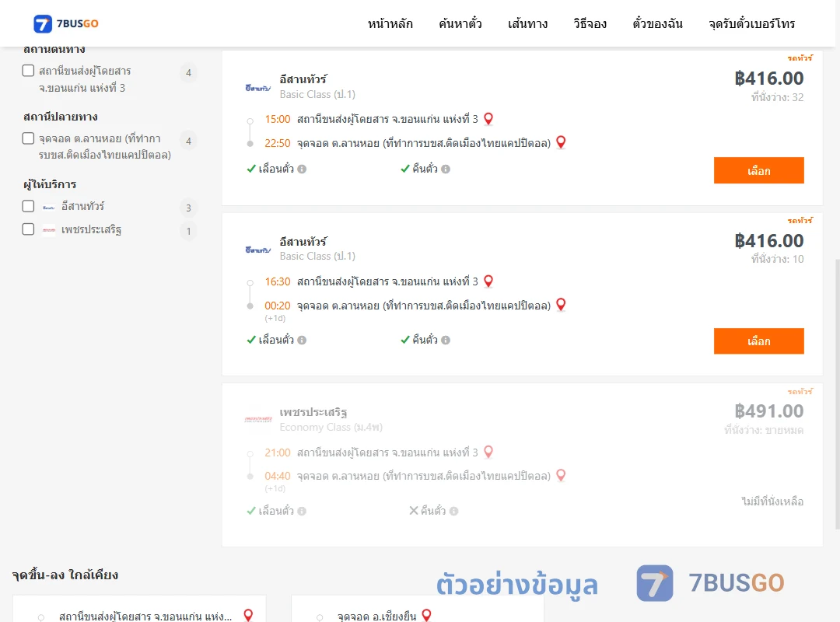Viewport: 840px width, 622px height.
Task: Open map pin for 22:50 arrival stop
Action: click(x=561, y=142)
